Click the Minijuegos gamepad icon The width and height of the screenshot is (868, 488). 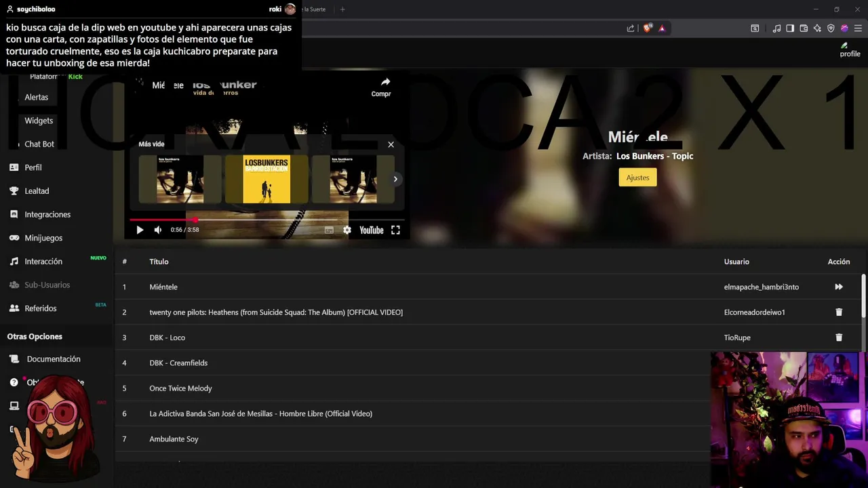click(x=14, y=238)
